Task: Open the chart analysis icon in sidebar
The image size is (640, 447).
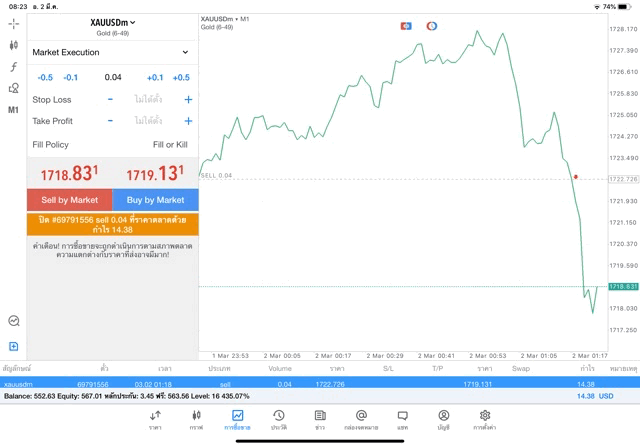Action: [x=13, y=321]
